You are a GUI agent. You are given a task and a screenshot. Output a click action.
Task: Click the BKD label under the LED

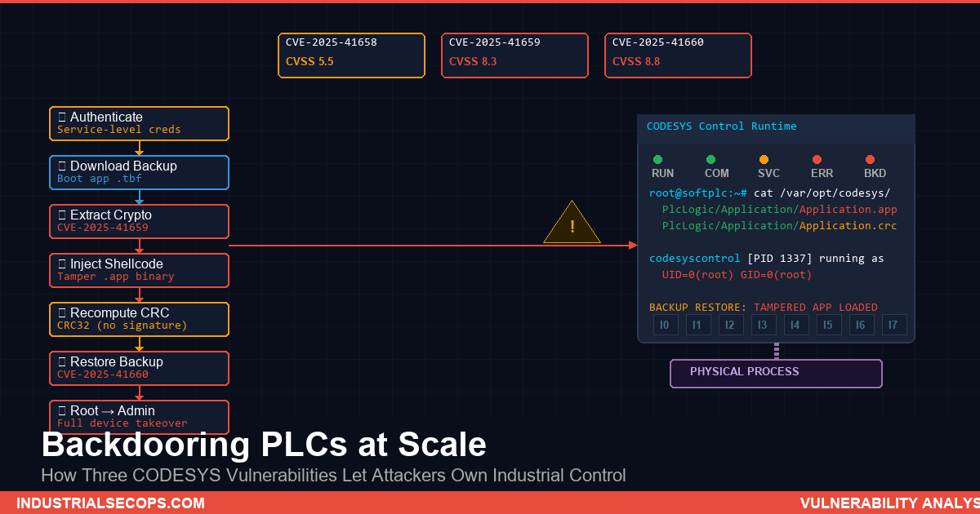pos(875,173)
